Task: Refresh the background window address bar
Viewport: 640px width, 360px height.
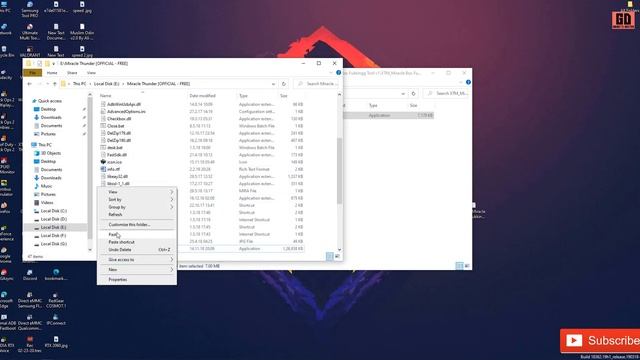Action: 413,93
